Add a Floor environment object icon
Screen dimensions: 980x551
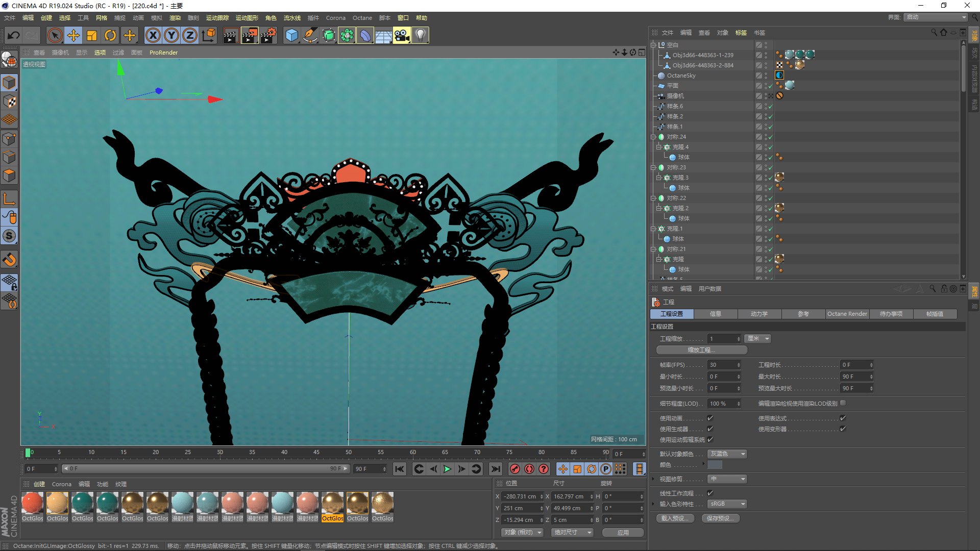pyautogui.click(x=383, y=35)
